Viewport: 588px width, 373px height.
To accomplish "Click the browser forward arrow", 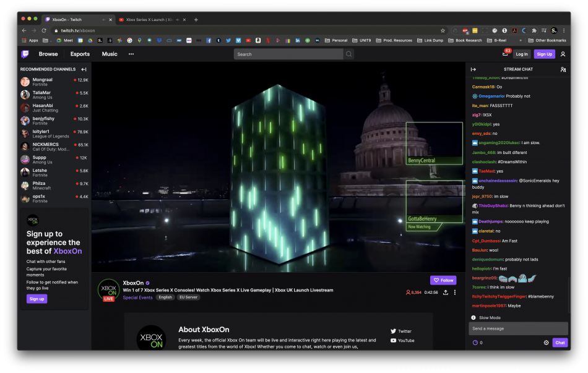I will point(34,30).
